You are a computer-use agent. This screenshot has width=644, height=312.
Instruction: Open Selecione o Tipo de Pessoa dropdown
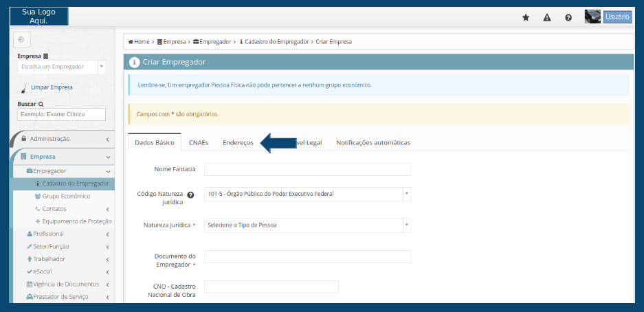(308, 225)
